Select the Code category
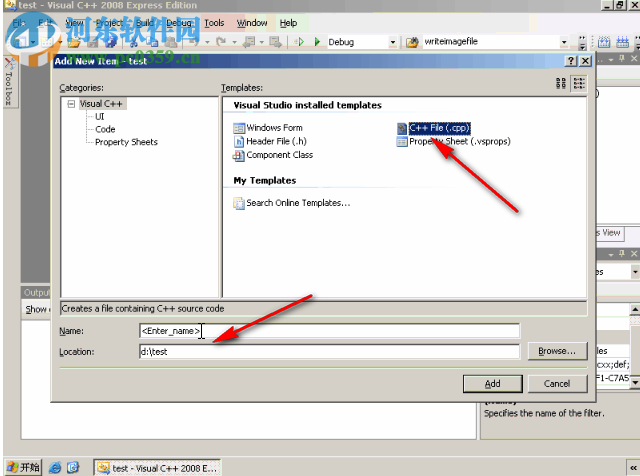 tap(105, 129)
